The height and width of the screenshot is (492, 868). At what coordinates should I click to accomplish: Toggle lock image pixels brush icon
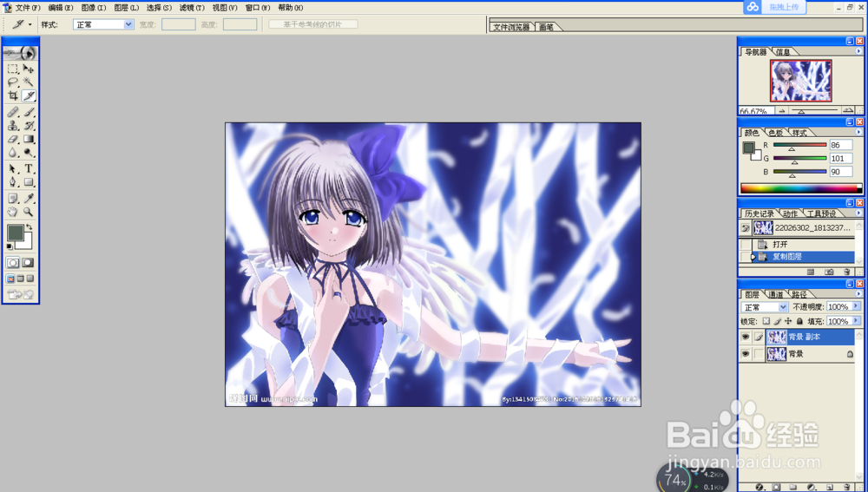pos(777,321)
